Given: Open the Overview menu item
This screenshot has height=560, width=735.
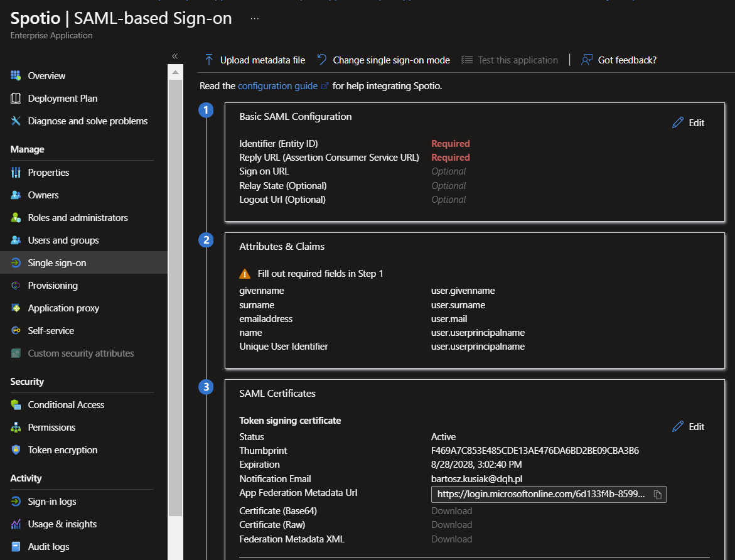Looking at the screenshot, I should 47,75.
